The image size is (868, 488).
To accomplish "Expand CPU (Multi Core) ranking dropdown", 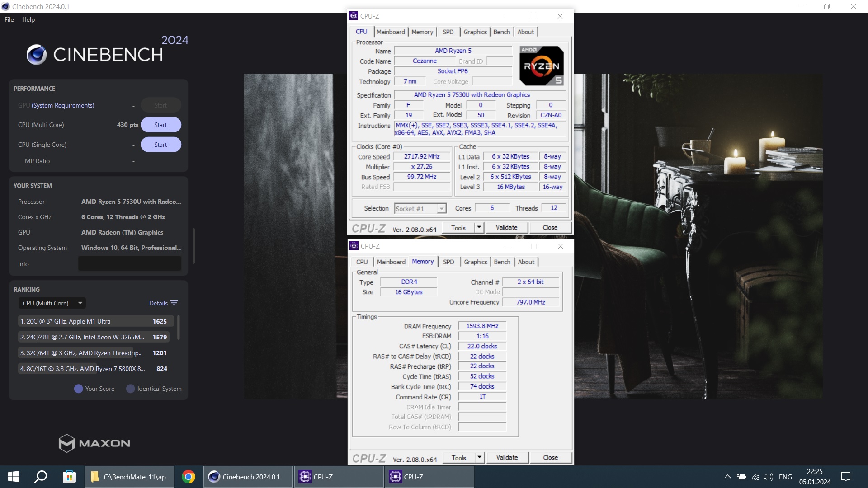I will tap(52, 303).
